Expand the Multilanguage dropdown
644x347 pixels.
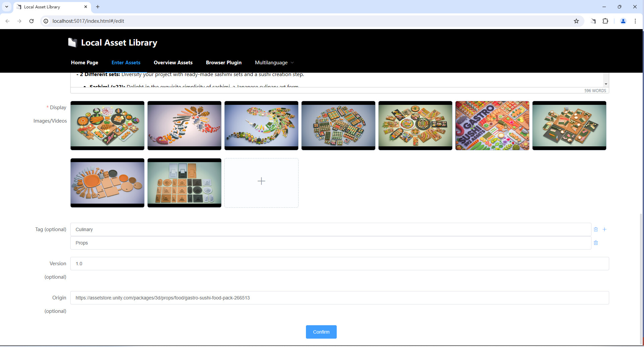(x=274, y=63)
